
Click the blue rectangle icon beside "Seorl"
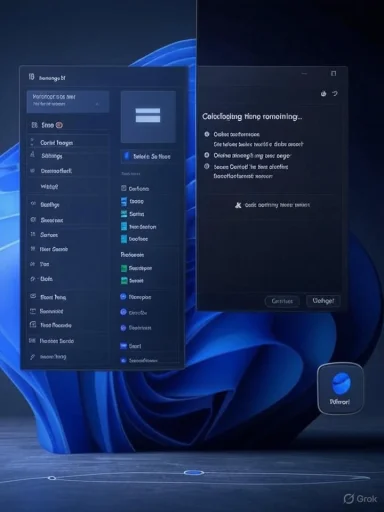123,346
